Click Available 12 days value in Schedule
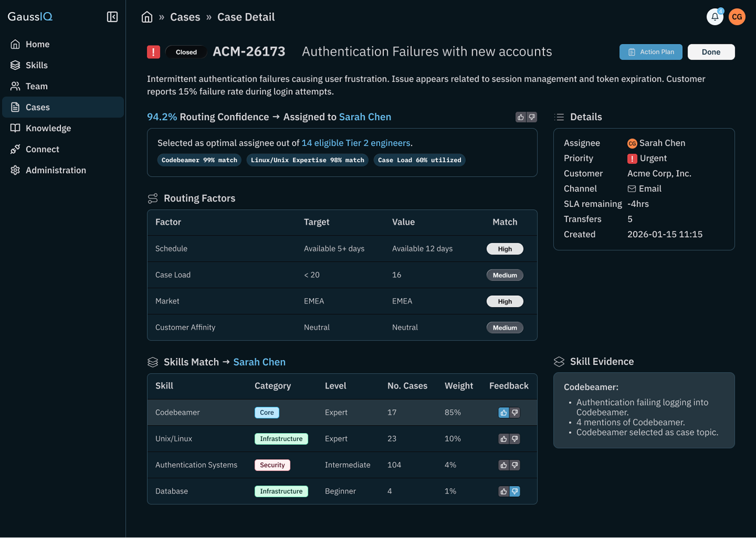Viewport: 756px width, 538px height. pos(423,249)
